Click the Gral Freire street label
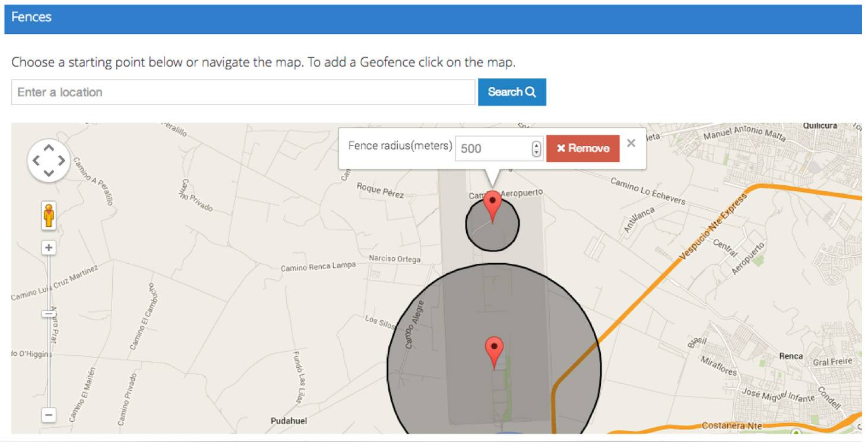The width and height of the screenshot is (868, 442). (832, 361)
